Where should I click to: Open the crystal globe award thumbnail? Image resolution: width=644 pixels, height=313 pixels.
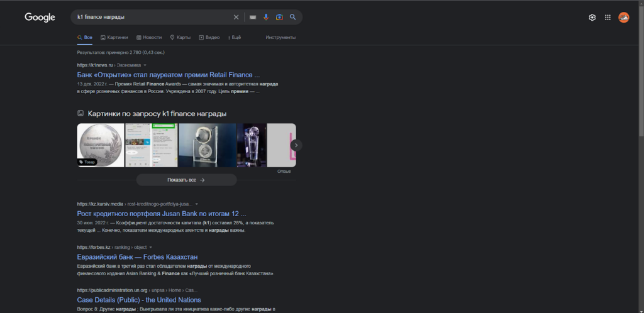[208, 145]
